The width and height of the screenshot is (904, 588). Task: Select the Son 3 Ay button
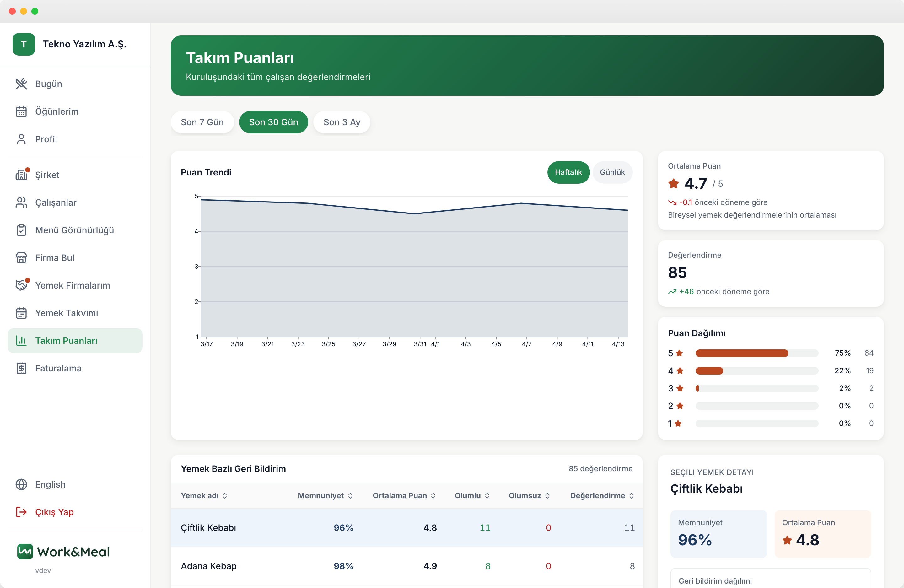[x=342, y=122]
